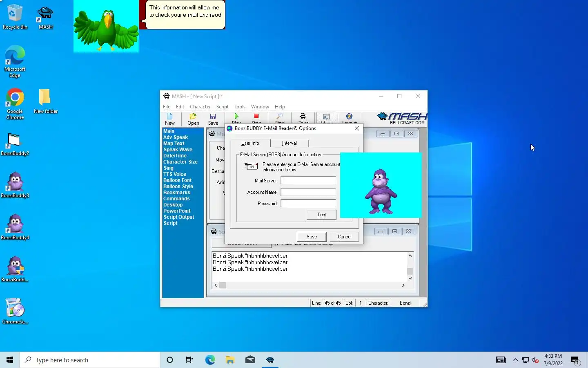
Task: Show hidden system tray icons chevron
Action: (516, 360)
